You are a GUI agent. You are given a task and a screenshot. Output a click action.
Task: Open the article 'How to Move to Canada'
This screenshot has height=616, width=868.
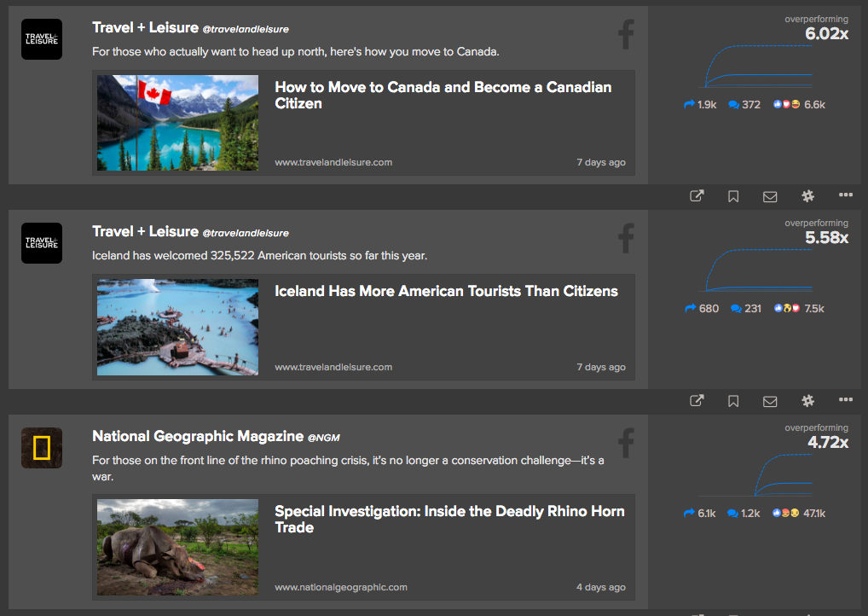click(442, 95)
